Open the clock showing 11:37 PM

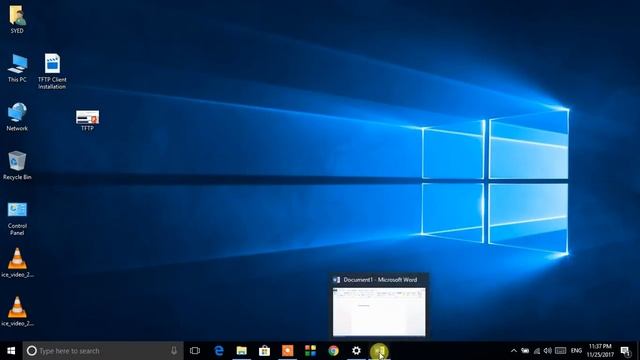coord(600,351)
